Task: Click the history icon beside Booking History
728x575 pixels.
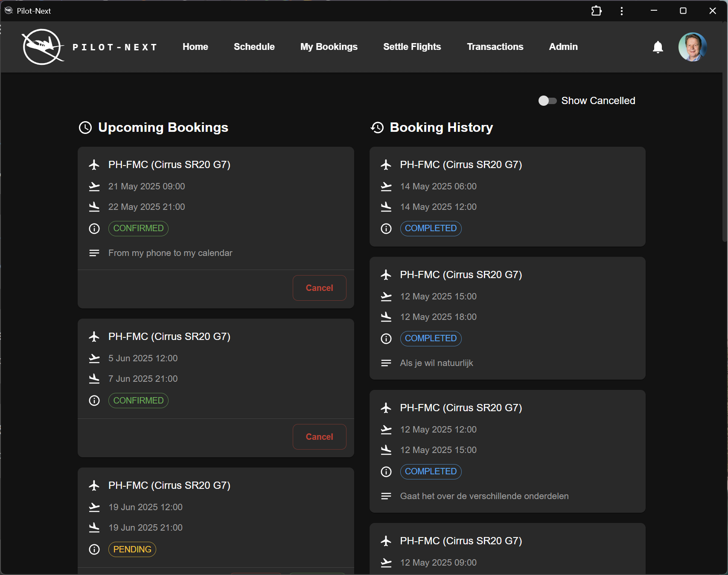Action: click(x=377, y=128)
